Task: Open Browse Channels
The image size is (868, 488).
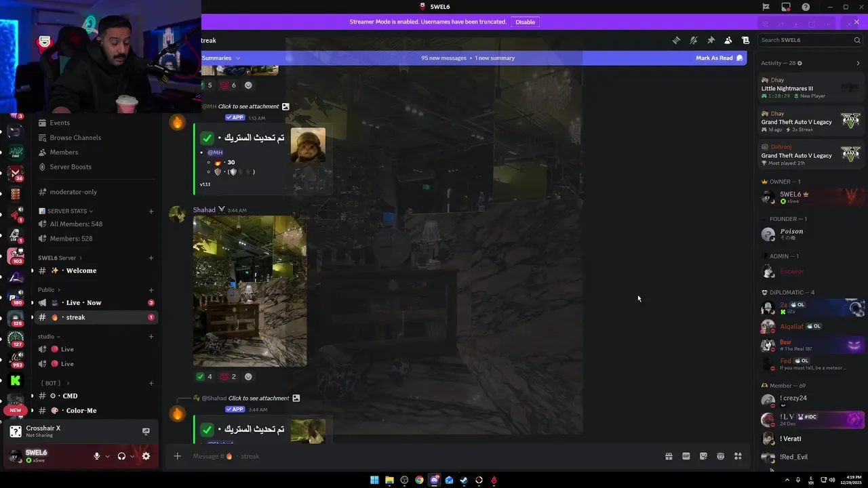Action: tap(75, 138)
